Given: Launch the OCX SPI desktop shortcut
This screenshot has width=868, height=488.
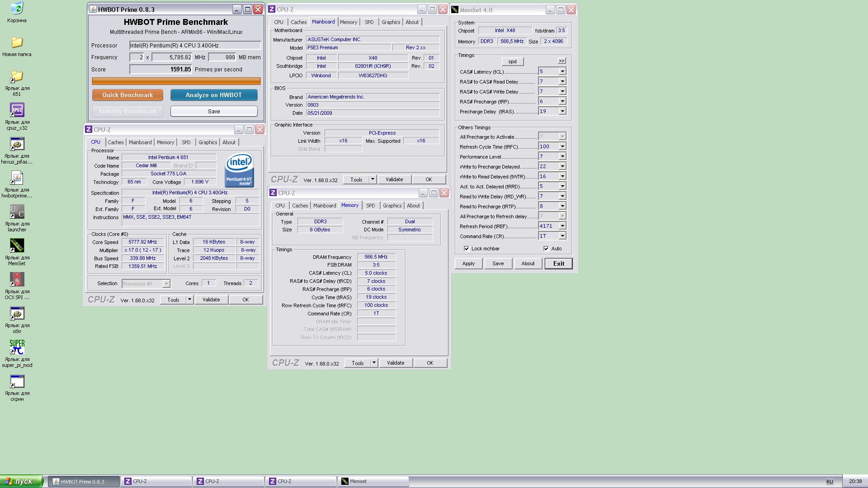Looking at the screenshot, I should 17,286.
